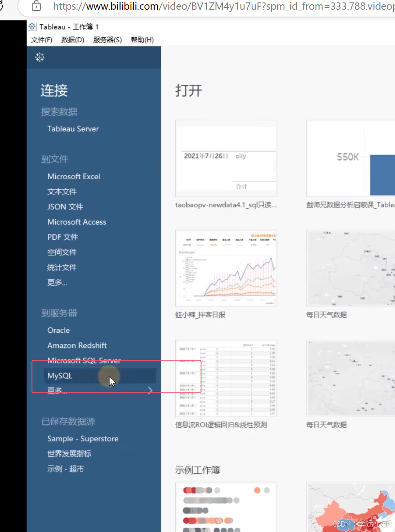Image resolution: width=395 pixels, height=532 pixels.
Task: Choose 文本文件 connection
Action: pos(61,192)
